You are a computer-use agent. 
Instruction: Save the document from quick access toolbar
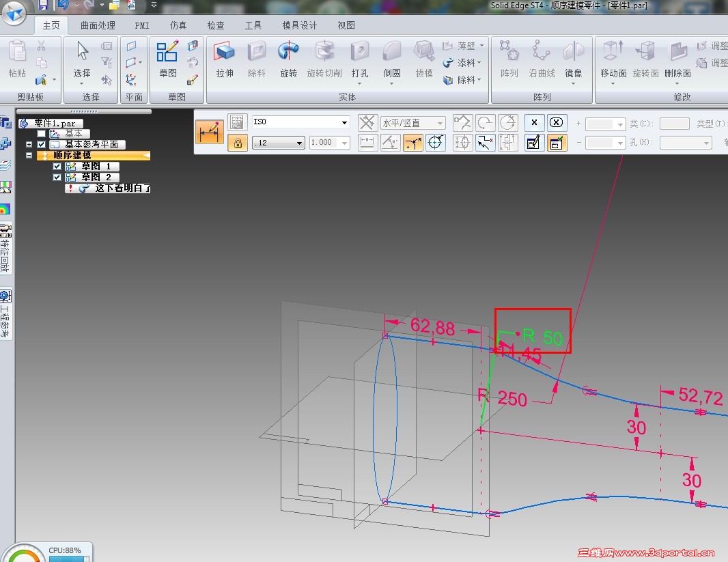coord(43,5)
